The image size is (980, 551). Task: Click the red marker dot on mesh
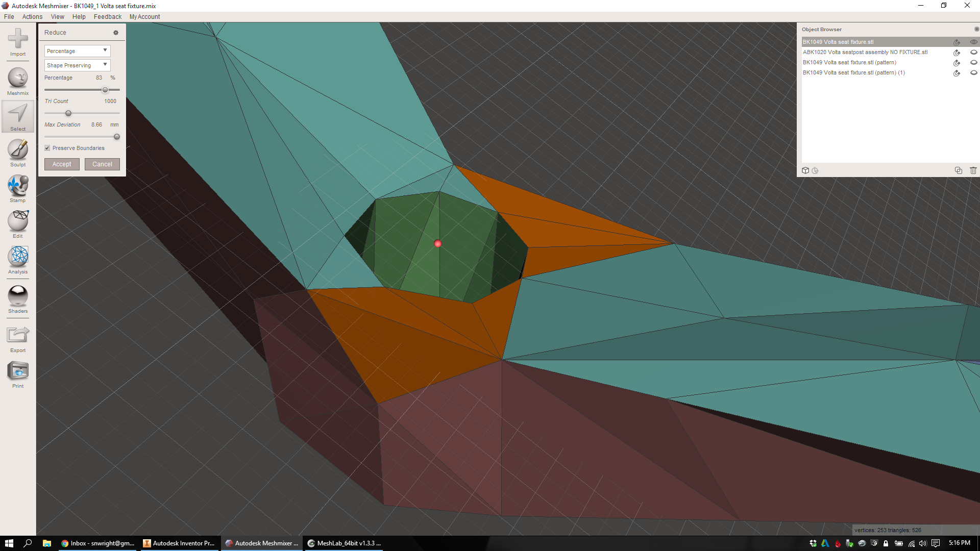tap(437, 244)
